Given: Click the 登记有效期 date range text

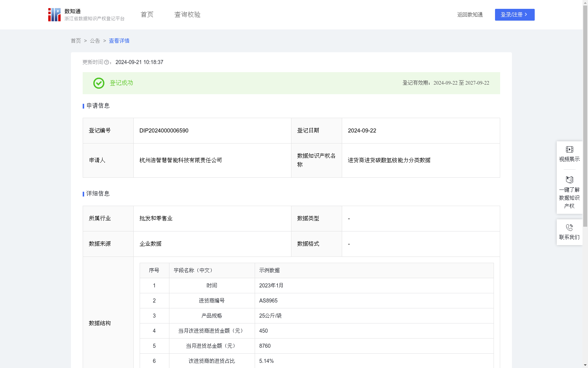Looking at the screenshot, I should pyautogui.click(x=446, y=83).
